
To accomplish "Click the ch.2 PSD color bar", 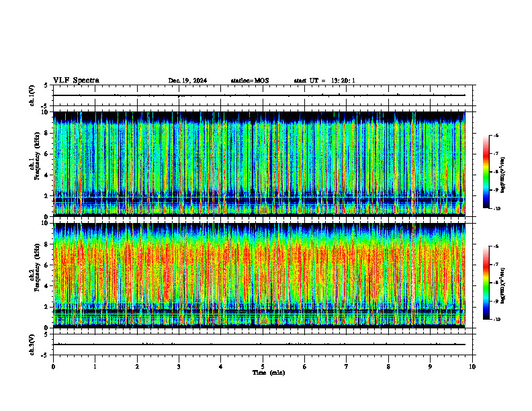I will click(x=486, y=283).
